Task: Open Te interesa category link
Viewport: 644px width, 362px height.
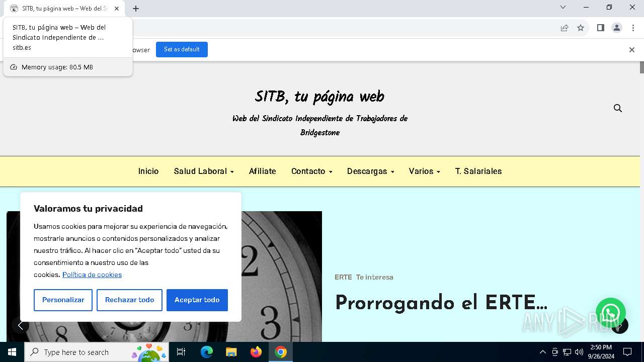Action: [x=375, y=277]
